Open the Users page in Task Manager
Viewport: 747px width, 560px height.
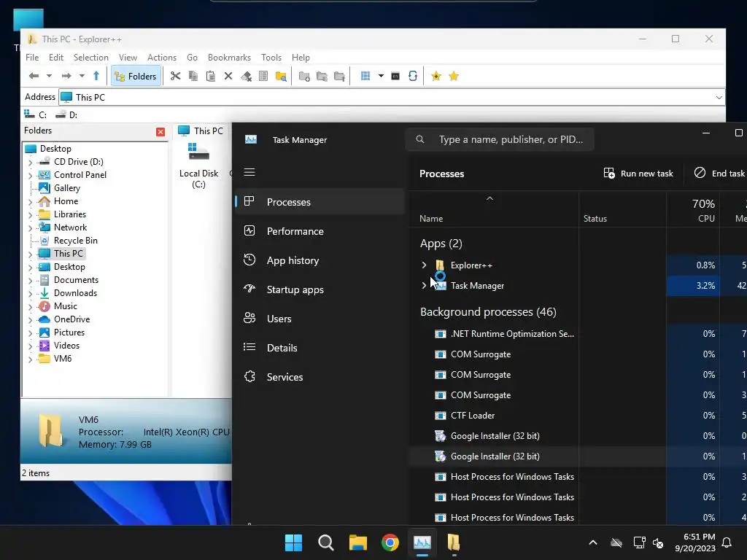(320, 319)
